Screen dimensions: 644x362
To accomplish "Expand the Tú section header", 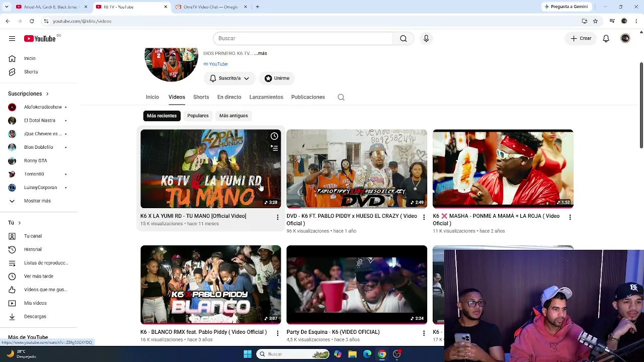I will (x=15, y=223).
